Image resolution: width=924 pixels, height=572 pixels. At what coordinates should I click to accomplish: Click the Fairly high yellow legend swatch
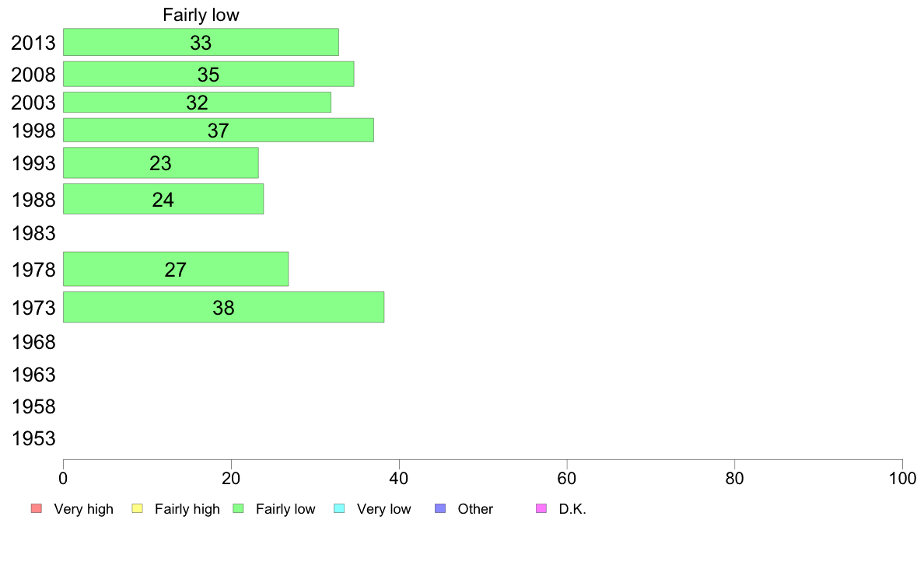pyautogui.click(x=138, y=508)
